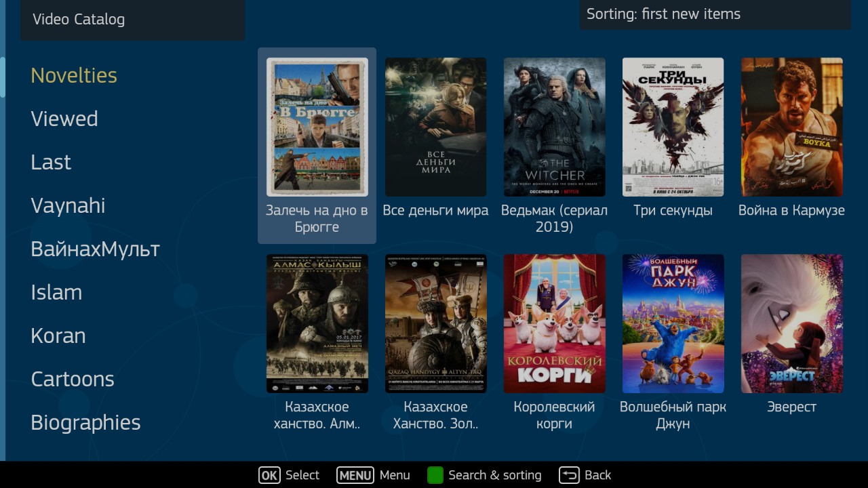Click the Search & sorting label
The image size is (868, 488).
click(x=495, y=475)
